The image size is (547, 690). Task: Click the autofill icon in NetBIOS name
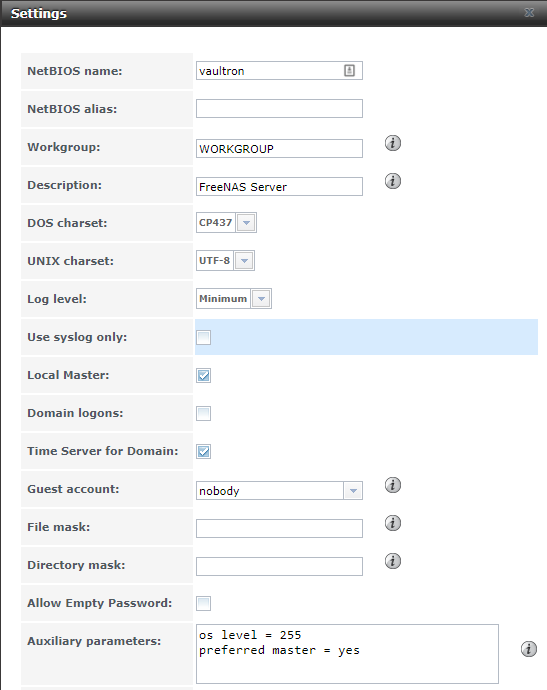(349, 70)
